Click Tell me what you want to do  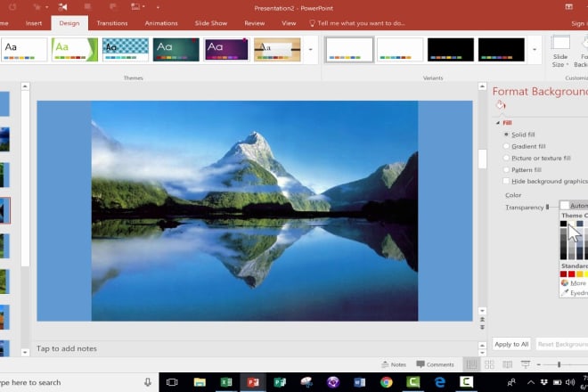pos(357,23)
